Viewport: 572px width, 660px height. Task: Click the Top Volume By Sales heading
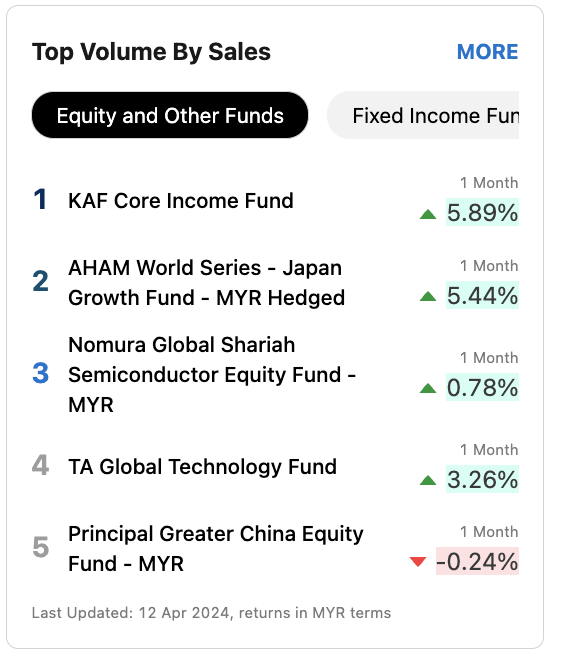pos(152,52)
